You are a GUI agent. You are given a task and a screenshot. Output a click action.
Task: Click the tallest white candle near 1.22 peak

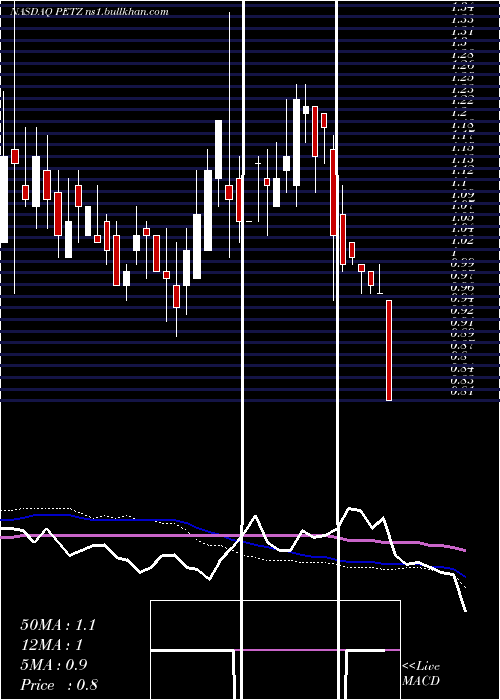[x=296, y=142]
